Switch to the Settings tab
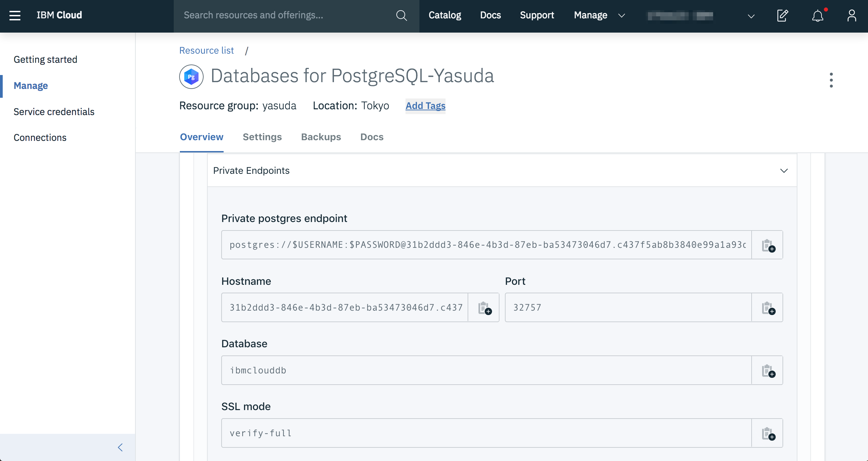The height and width of the screenshot is (461, 868). [262, 137]
